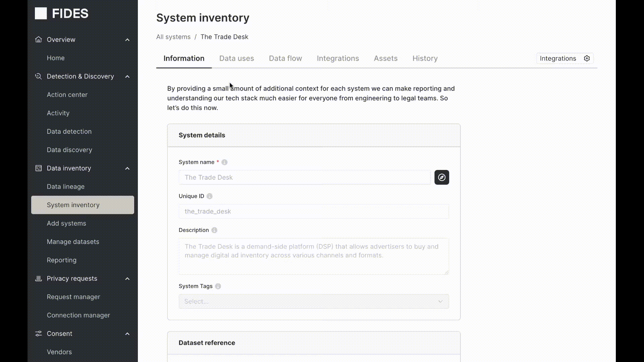Click the Unique ID input field
The height and width of the screenshot is (362, 644).
[x=314, y=212]
